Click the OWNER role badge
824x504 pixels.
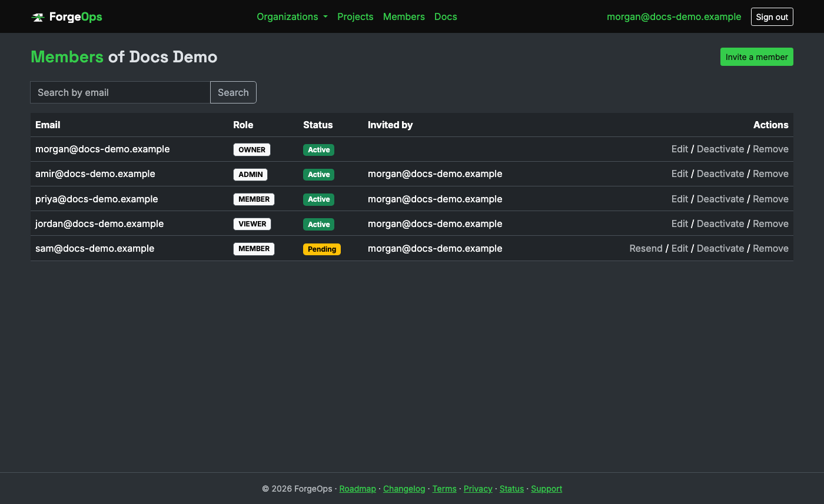click(252, 150)
